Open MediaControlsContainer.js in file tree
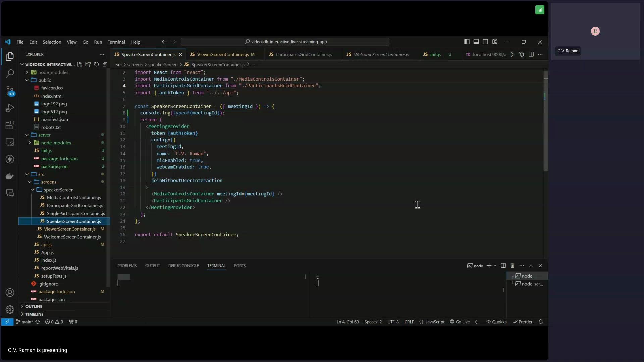 74,198
